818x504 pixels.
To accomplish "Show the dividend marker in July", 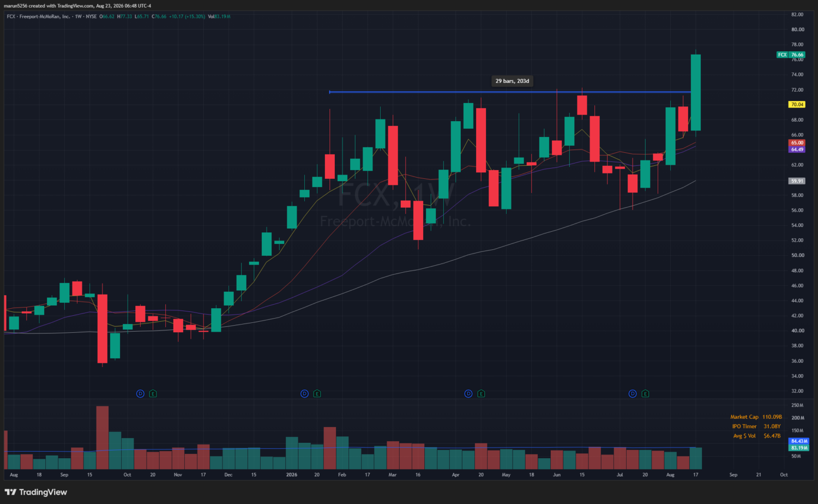I will coord(633,393).
